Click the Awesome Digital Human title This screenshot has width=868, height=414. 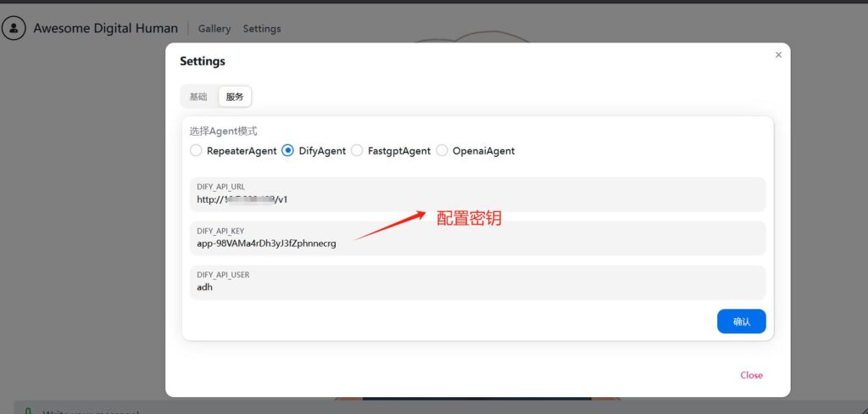click(106, 28)
